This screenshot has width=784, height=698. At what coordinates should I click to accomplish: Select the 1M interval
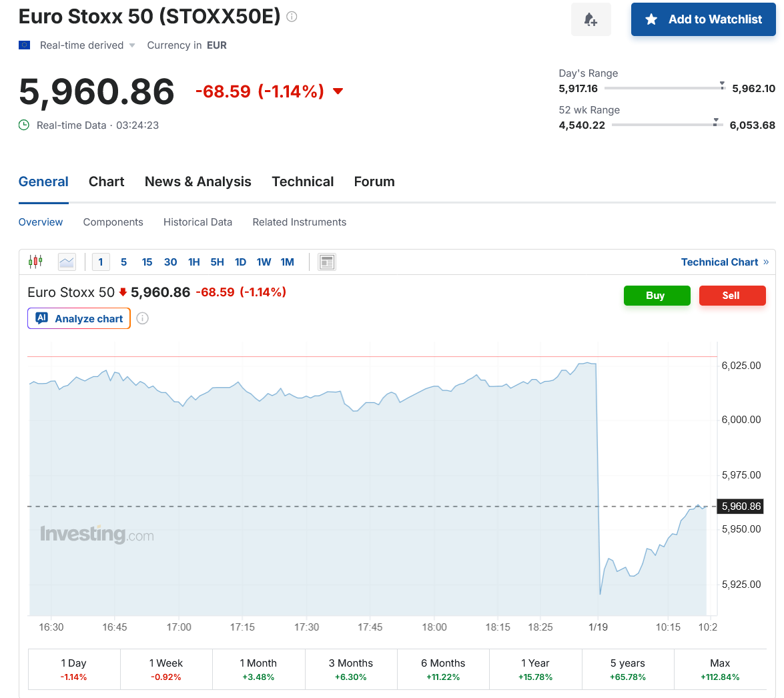[x=287, y=262]
